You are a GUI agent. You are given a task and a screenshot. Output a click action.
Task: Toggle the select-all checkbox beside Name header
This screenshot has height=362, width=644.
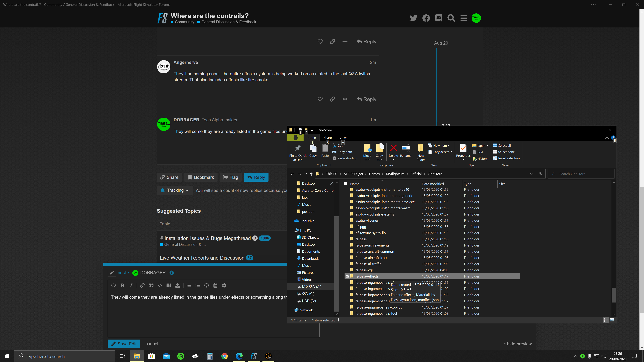345,184
